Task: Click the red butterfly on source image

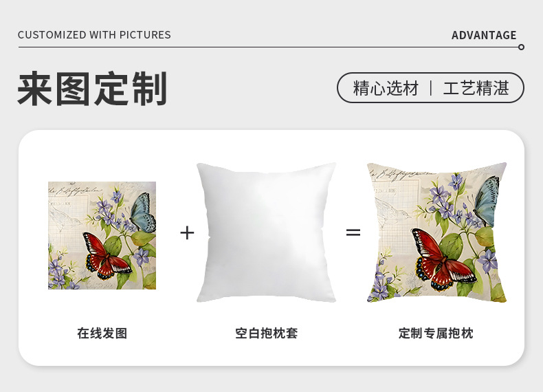Action: coord(106,257)
